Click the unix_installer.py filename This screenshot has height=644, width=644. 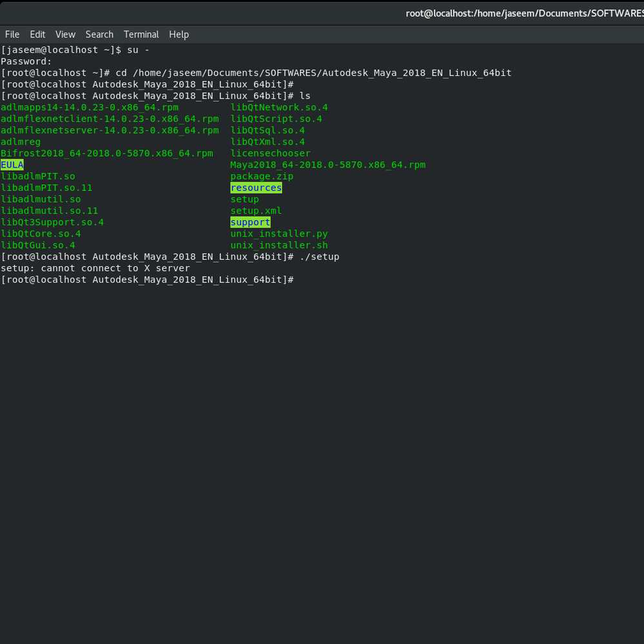279,234
